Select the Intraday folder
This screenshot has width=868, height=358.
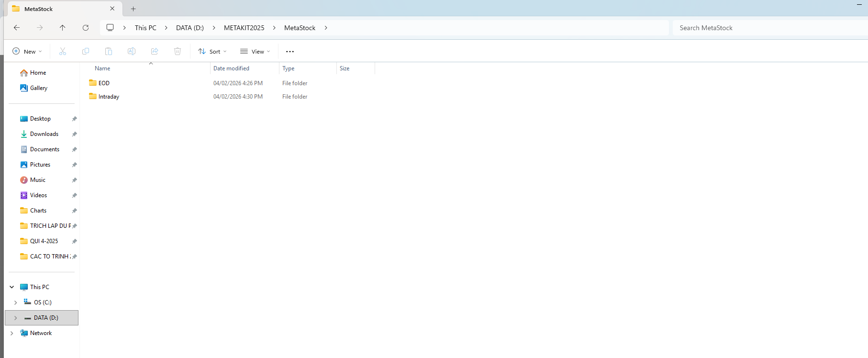coord(109,97)
